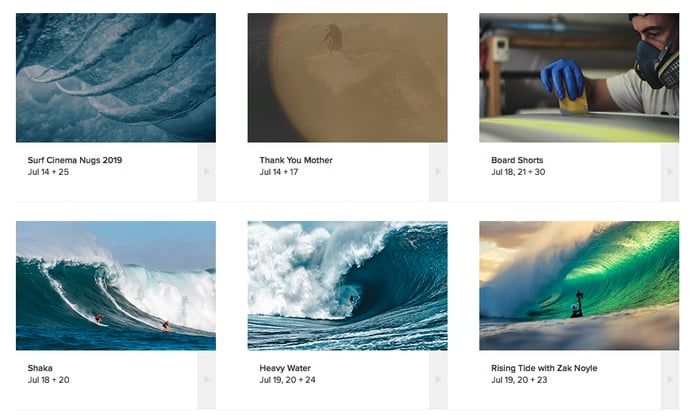
Task: Select the Board Shorts title link
Action: [517, 160]
